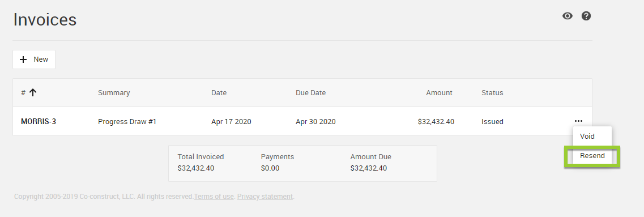The image size is (644, 217).
Task: Open the three-dot menu for MORRIS-3
Action: pos(578,121)
